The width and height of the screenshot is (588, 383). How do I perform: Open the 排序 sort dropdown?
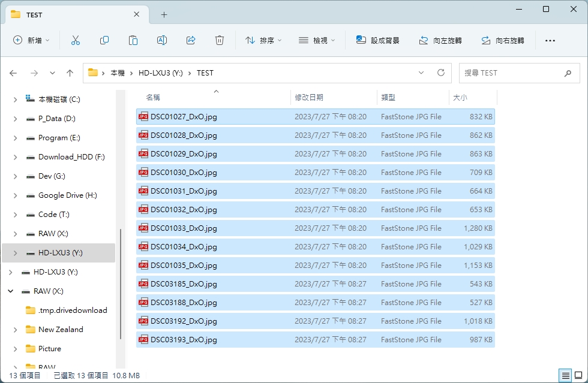click(263, 40)
